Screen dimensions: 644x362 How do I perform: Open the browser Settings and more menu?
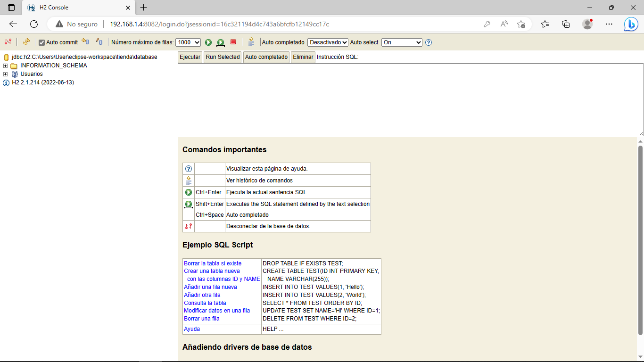(x=609, y=24)
